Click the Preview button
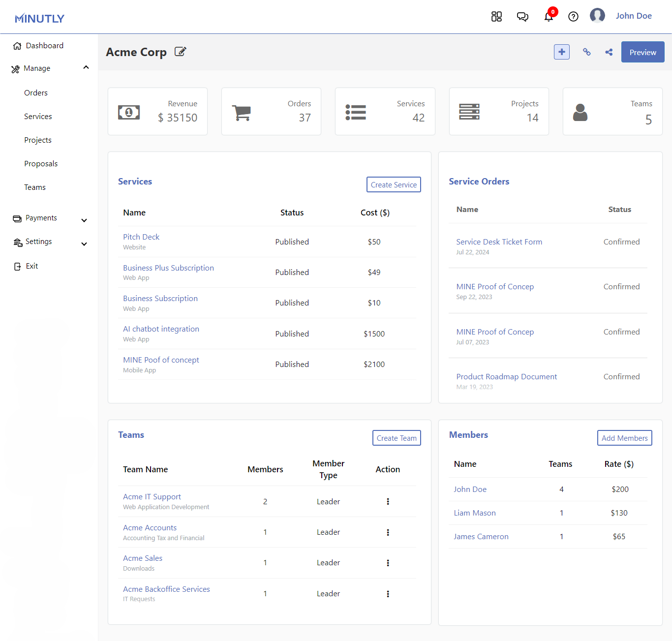This screenshot has height=641, width=672. click(642, 52)
